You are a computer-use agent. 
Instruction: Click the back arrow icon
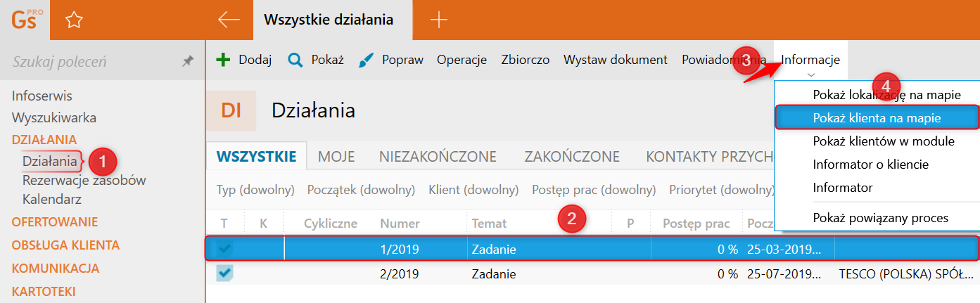click(229, 20)
